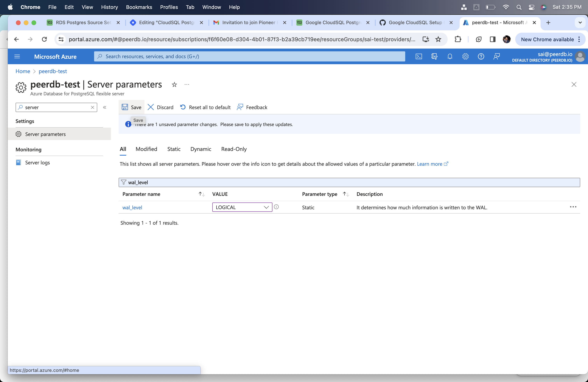Screen dimensions: 588x382
Task: Click the Server logs menu item
Action: pyautogui.click(x=38, y=162)
